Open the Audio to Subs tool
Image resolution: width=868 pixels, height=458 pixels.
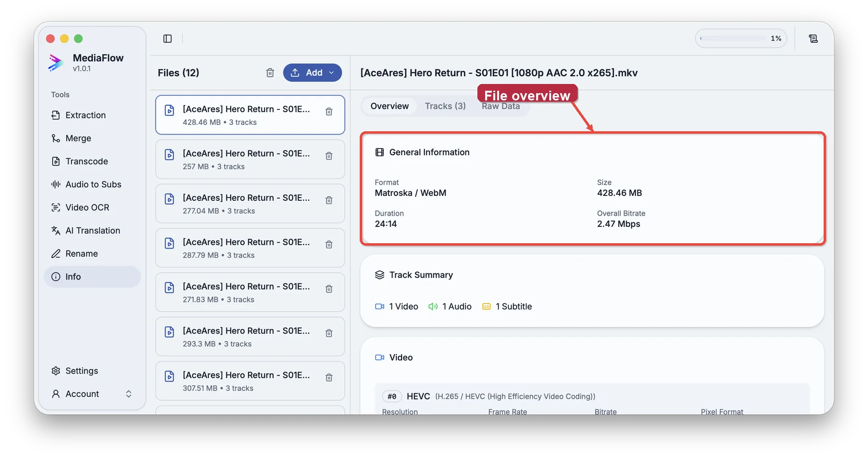pos(92,184)
